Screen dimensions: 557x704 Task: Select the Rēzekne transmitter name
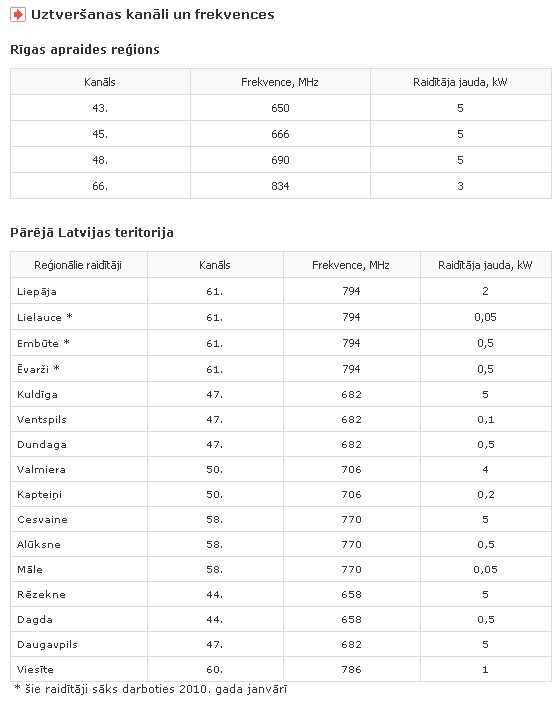click(41, 594)
